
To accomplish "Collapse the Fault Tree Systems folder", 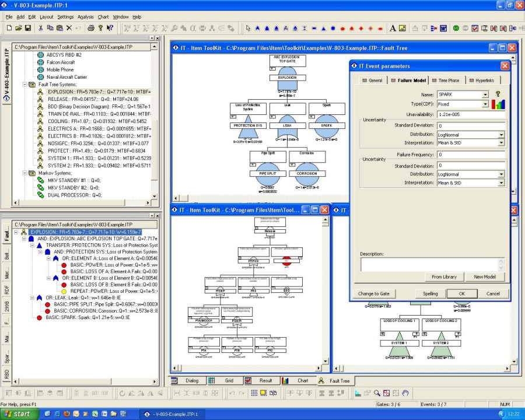I will click(25, 85).
